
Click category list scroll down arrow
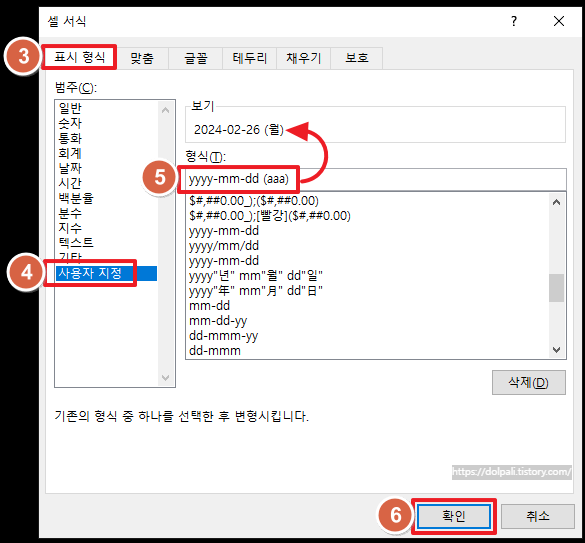point(166,378)
